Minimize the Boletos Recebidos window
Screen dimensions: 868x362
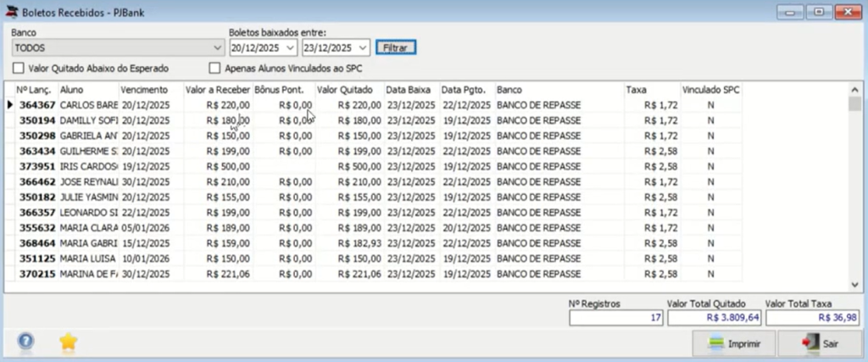point(791,12)
